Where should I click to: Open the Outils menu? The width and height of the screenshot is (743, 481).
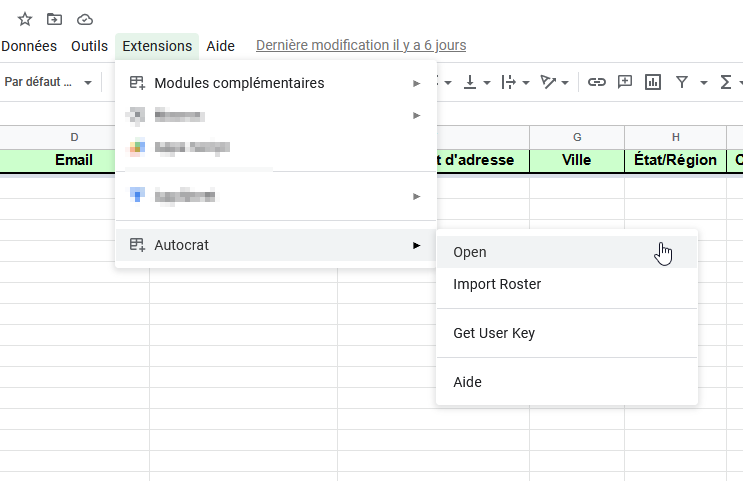(x=89, y=46)
